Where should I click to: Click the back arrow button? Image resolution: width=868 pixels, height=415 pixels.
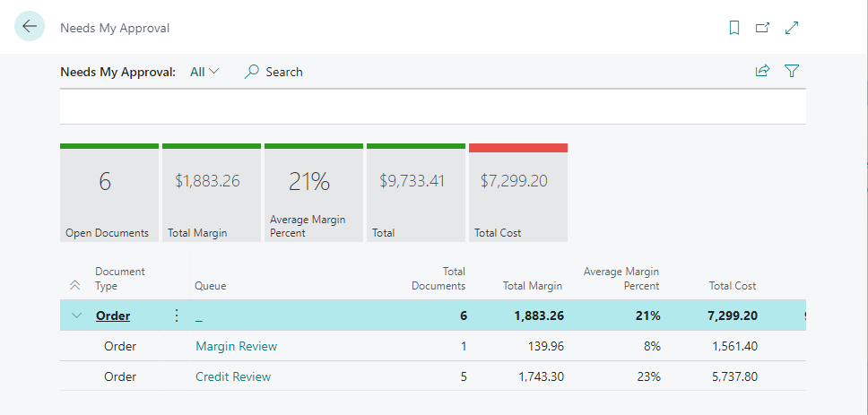coord(30,27)
